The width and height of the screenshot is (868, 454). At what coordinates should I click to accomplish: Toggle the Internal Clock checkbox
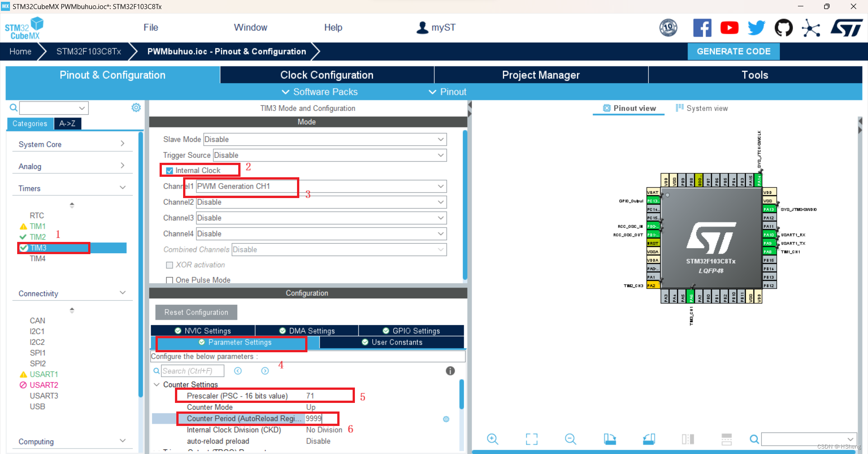point(170,170)
